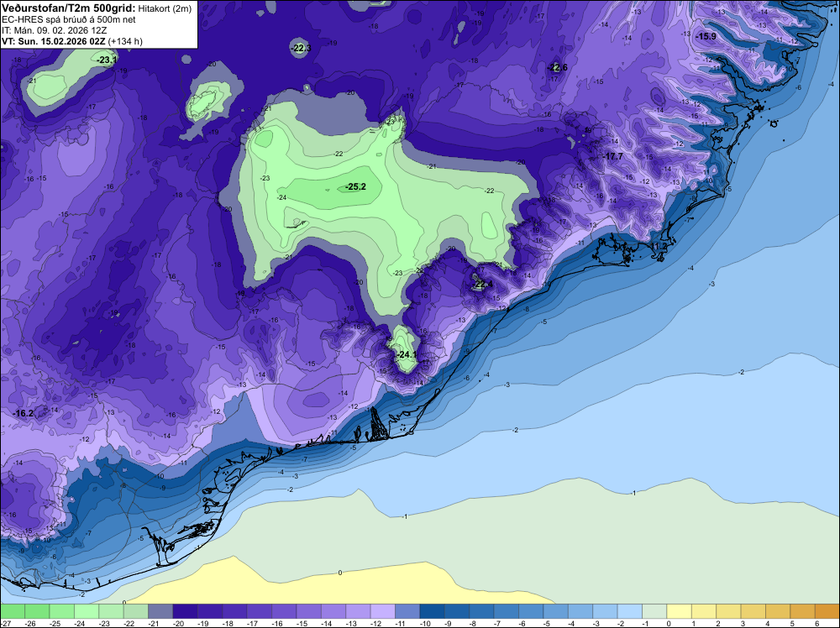Viewport: 840px width, 628px height.
Task: Click the -22.3 temperature value
Action: click(x=301, y=48)
